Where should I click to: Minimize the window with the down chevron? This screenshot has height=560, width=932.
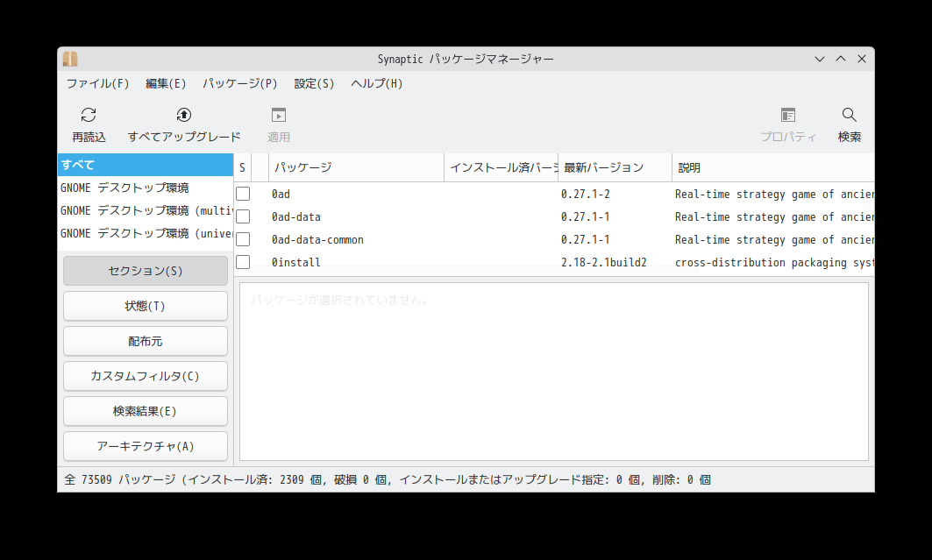(820, 59)
